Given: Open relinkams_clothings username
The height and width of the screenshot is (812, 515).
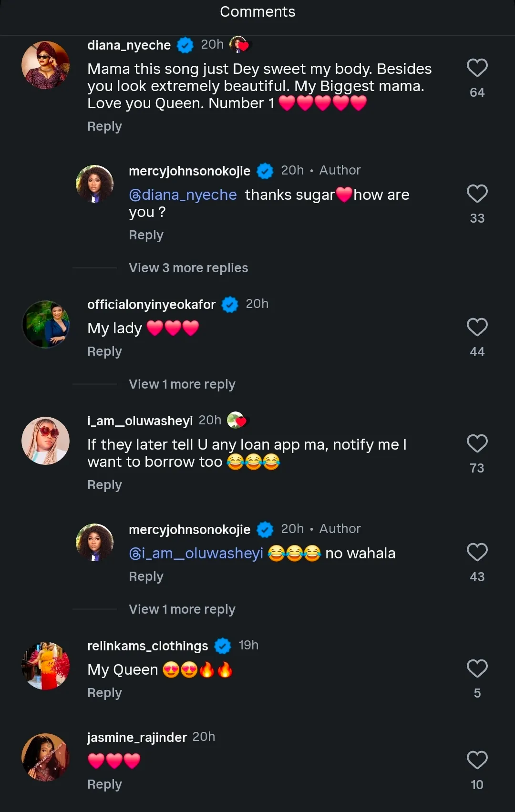Looking at the screenshot, I should point(147,646).
